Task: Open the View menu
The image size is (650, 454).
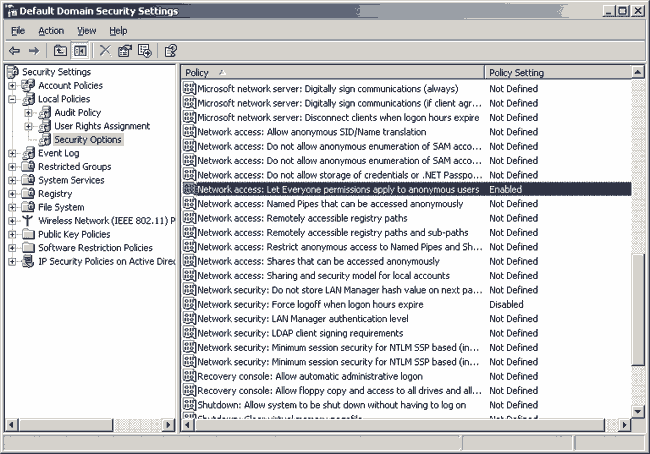Action: click(x=86, y=31)
